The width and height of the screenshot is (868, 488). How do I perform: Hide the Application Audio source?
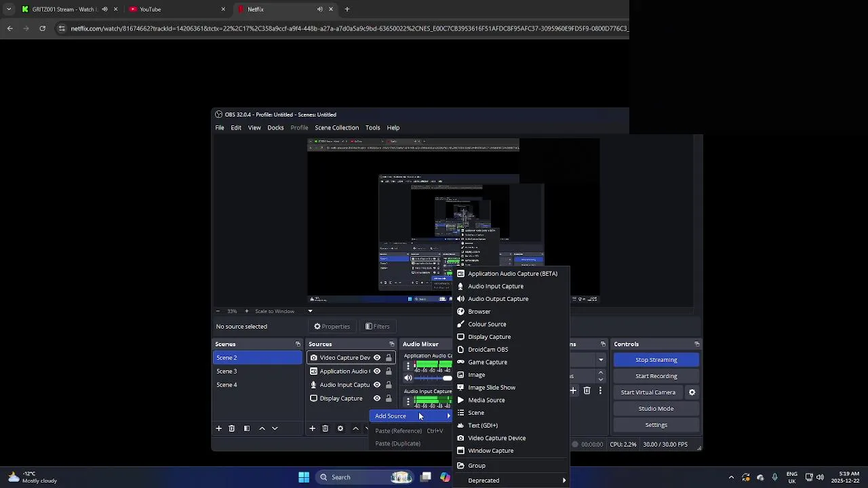tap(377, 371)
